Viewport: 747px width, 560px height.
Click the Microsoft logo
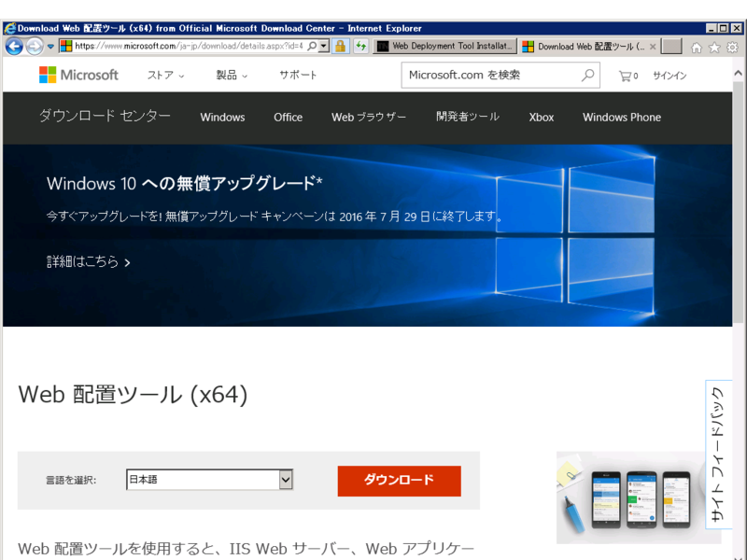pyautogui.click(x=78, y=75)
